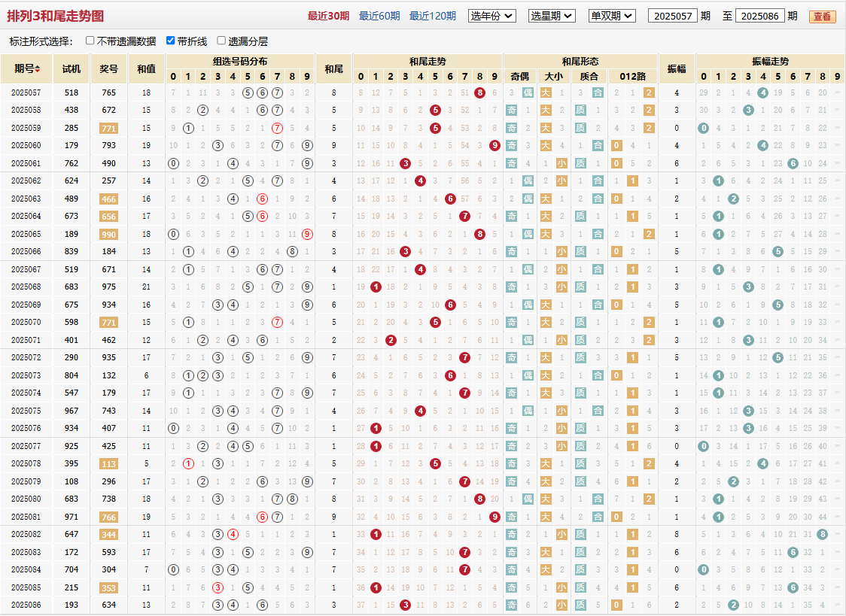Viewport: 846px width, 616px height.
Task: Click the red ball 3 in row 2025061
Action: click(405, 163)
